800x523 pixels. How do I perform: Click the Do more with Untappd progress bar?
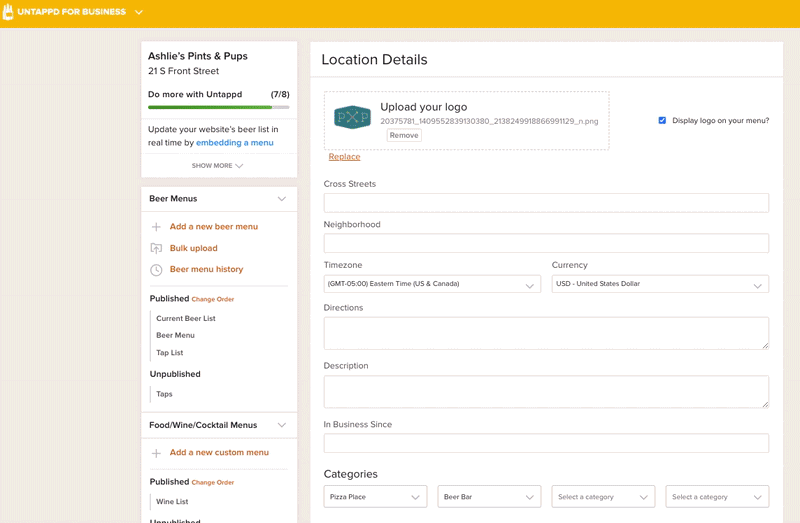pos(218,107)
